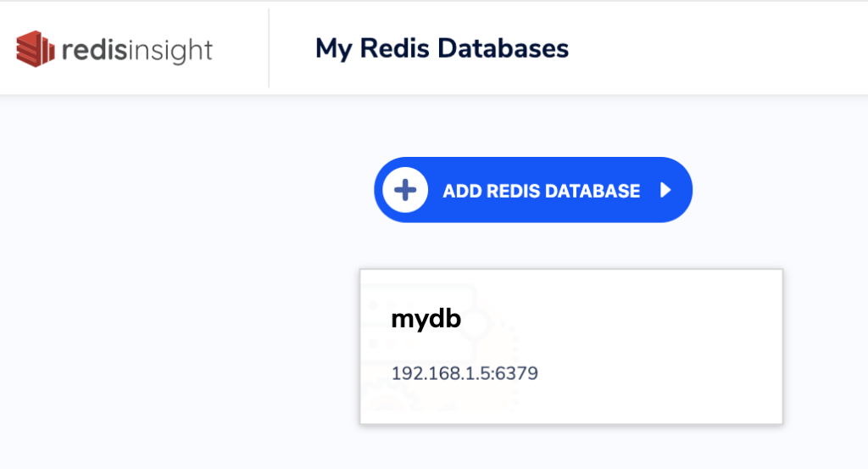Click the redisinsight wordmark
This screenshot has height=469, width=868.
tap(136, 50)
